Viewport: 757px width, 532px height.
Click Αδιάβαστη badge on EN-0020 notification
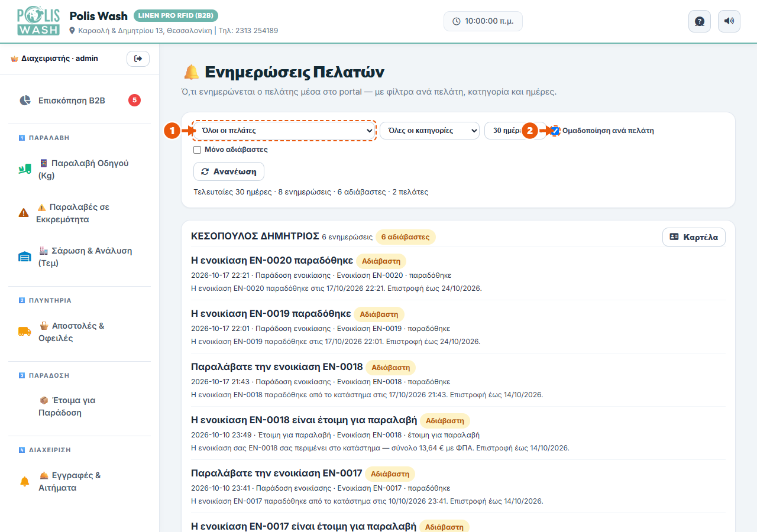pyautogui.click(x=381, y=261)
